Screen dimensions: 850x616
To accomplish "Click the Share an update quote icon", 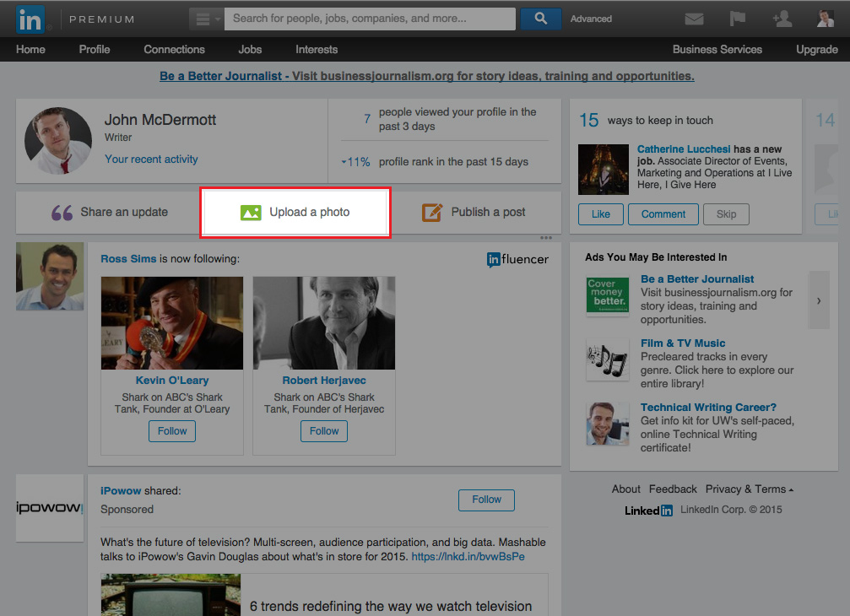I will point(62,213).
